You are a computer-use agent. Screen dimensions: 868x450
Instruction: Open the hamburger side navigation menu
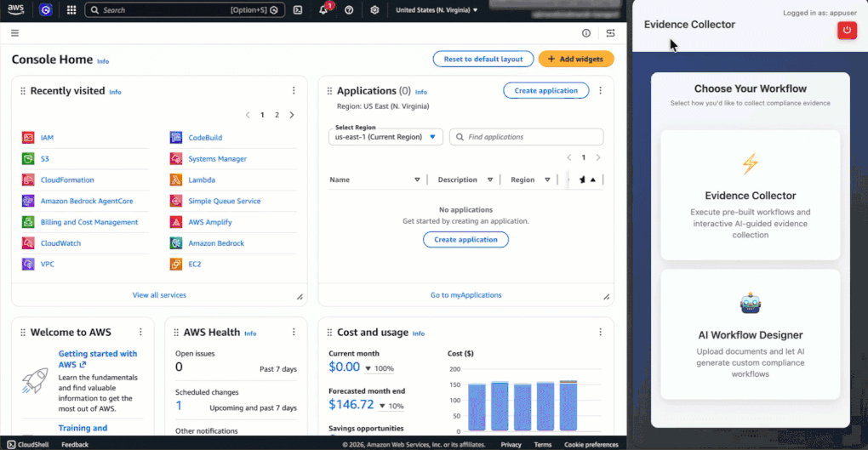point(15,33)
